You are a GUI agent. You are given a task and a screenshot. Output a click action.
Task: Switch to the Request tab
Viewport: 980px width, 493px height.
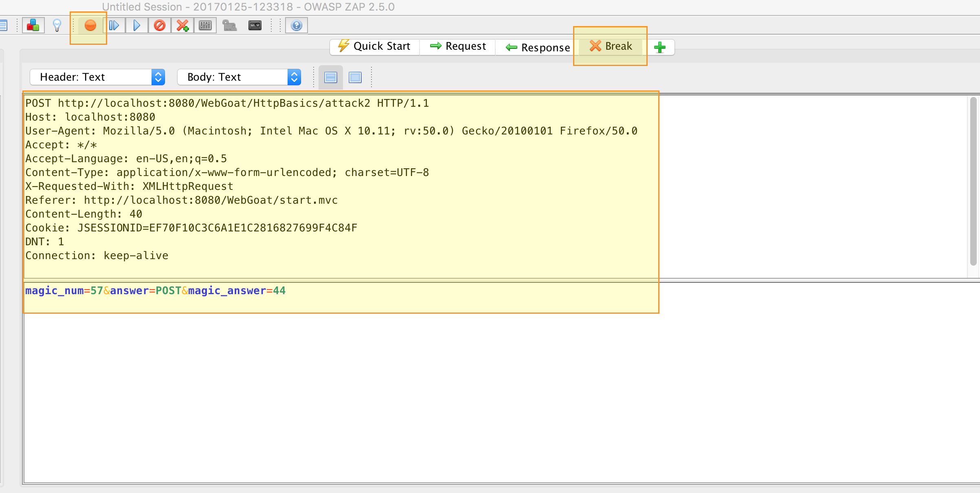(457, 46)
